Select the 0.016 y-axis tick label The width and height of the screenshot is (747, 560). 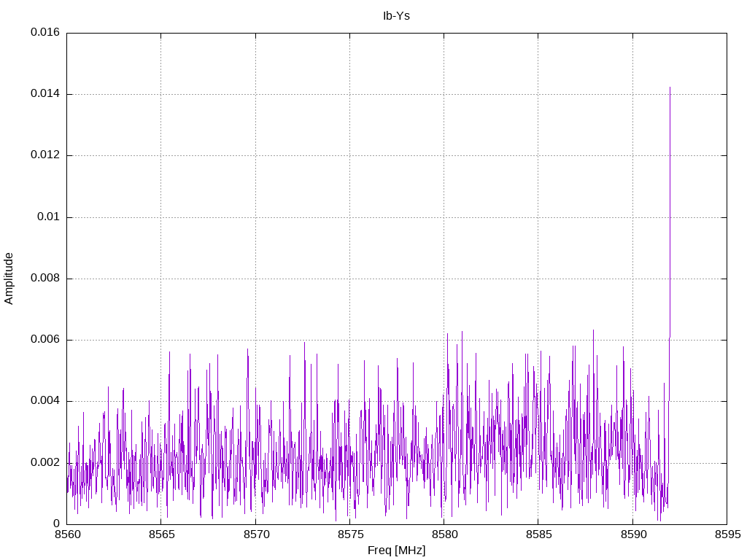click(x=44, y=33)
